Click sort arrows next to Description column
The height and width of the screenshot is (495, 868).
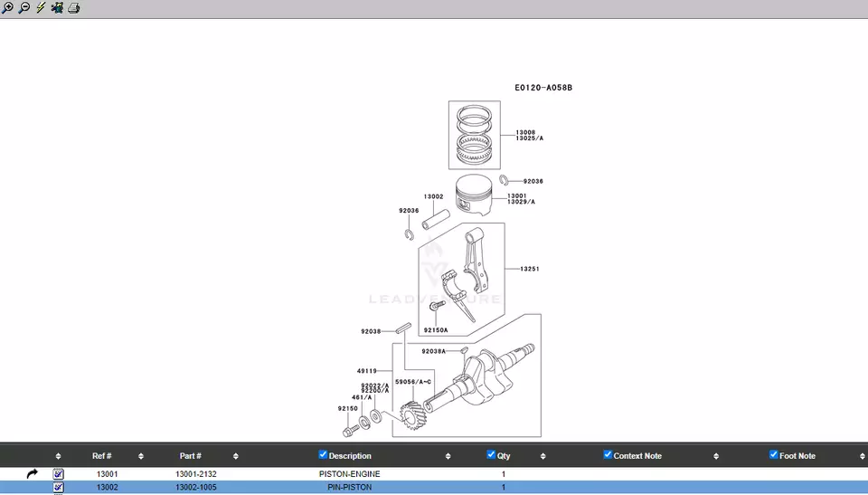pos(449,456)
